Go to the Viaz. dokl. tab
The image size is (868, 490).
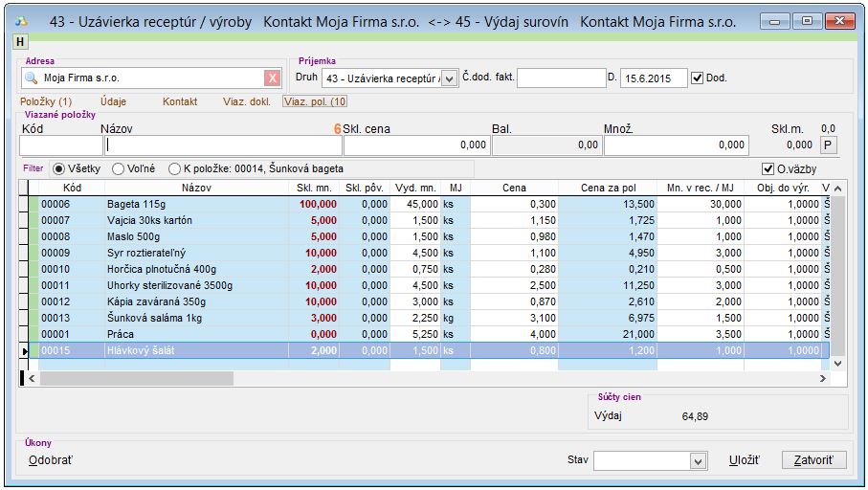tap(246, 101)
